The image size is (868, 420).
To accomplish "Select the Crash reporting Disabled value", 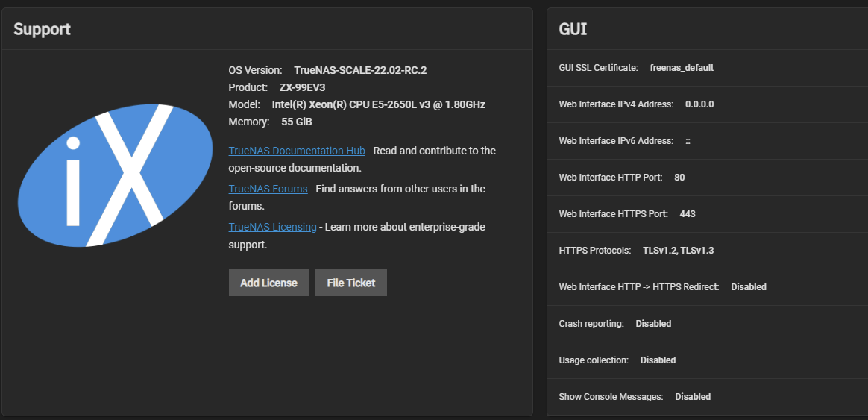I will click(653, 324).
